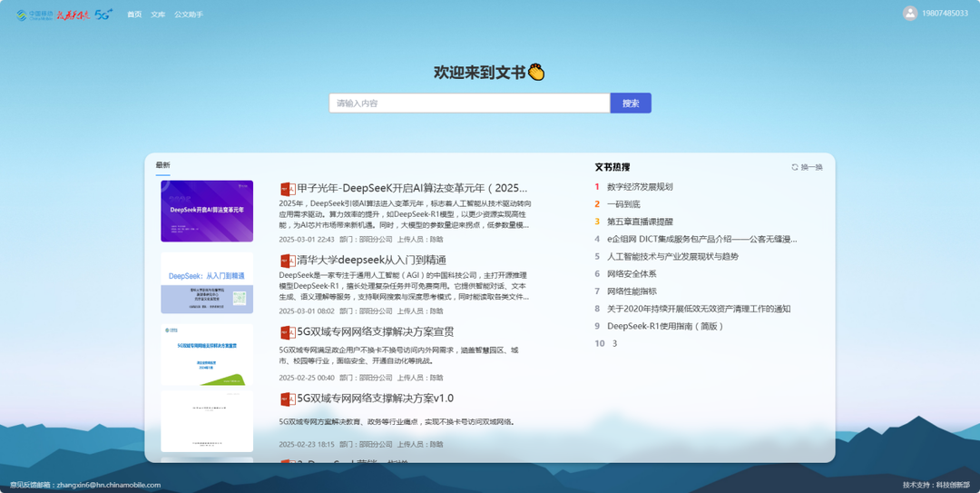
Task: Click the 搜索 button
Action: click(x=631, y=104)
